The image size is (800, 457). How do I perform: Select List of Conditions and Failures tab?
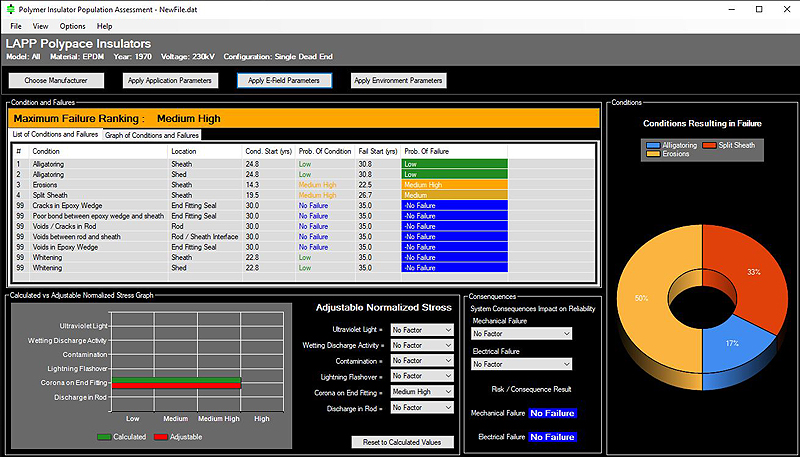click(x=55, y=134)
